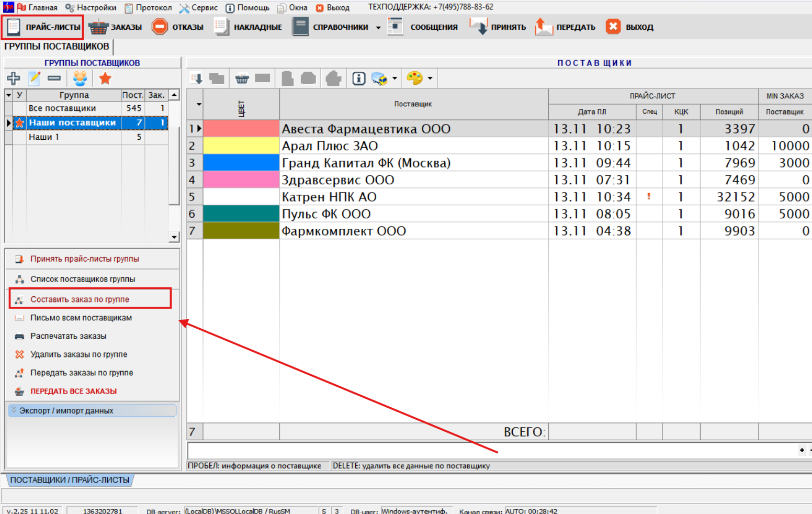The height and width of the screenshot is (514, 812).
Task: Click the people icon in groups toolbar
Action: pos(80,79)
